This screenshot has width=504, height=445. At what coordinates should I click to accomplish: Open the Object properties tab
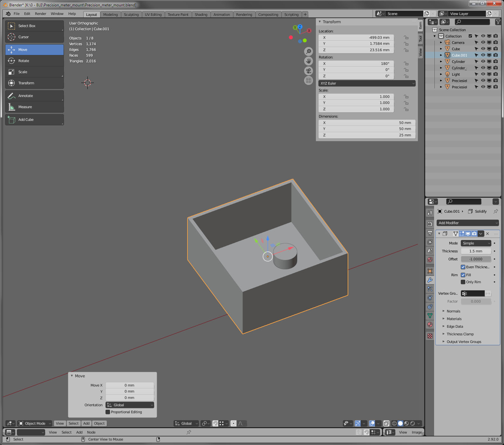coord(430,271)
